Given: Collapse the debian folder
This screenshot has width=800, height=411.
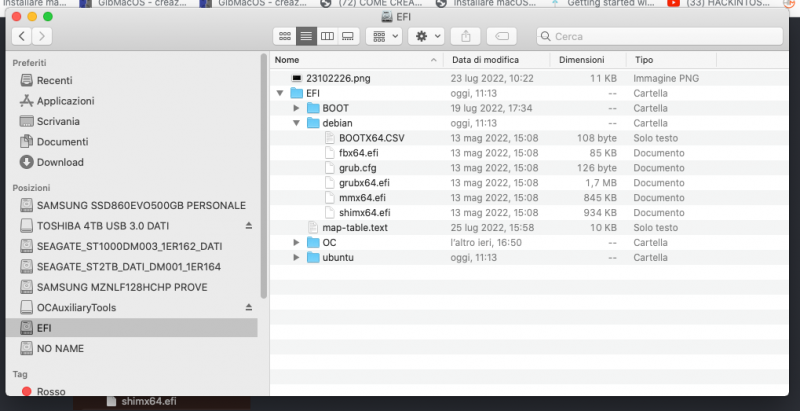Looking at the screenshot, I should tap(297, 123).
